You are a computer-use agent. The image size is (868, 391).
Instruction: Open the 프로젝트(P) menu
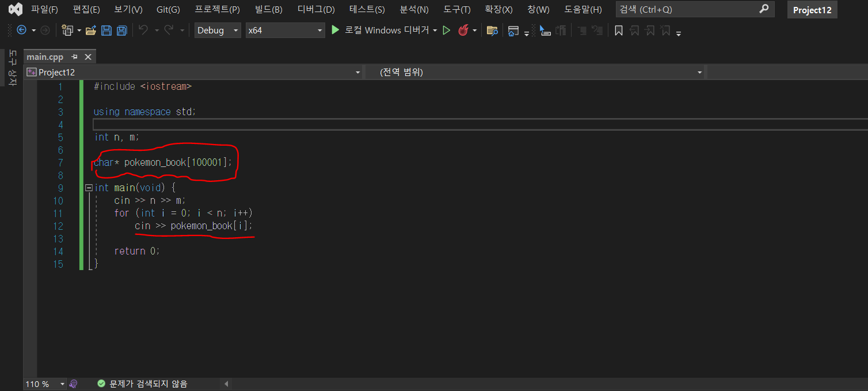pos(217,9)
